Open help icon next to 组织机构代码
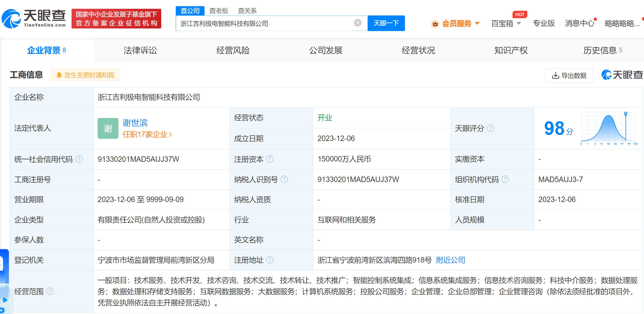 click(505, 179)
